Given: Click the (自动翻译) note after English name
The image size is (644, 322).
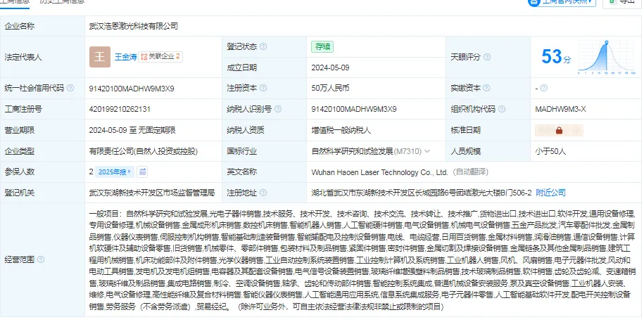Looking at the screenshot, I should click(470, 172).
